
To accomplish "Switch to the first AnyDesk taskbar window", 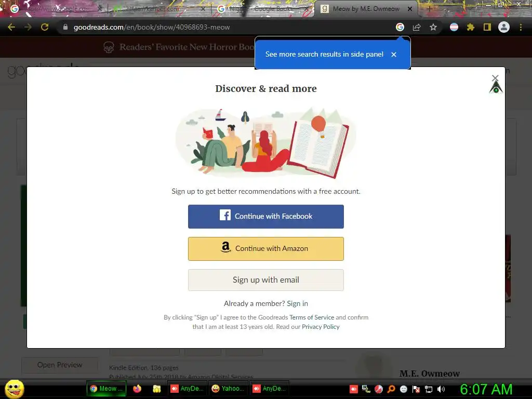I will [x=187, y=389].
